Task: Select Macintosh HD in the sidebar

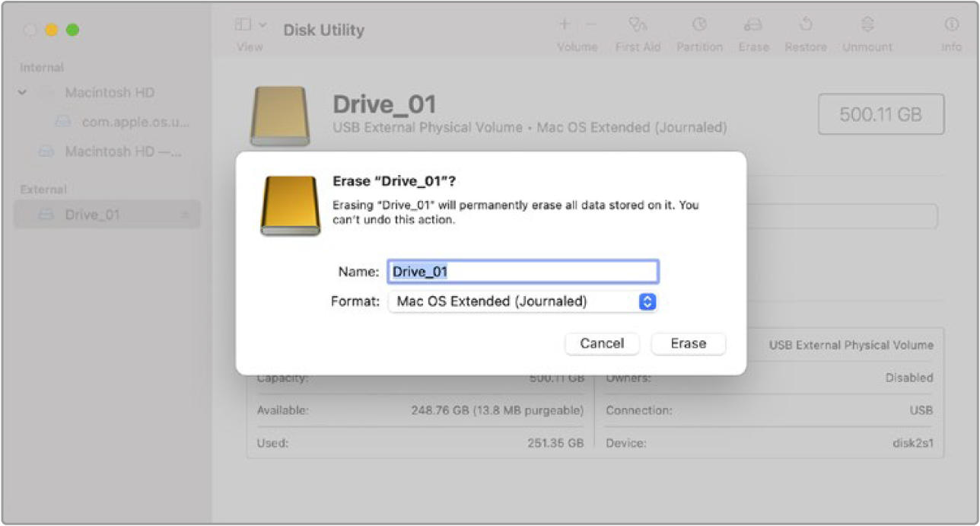Action: [110, 93]
